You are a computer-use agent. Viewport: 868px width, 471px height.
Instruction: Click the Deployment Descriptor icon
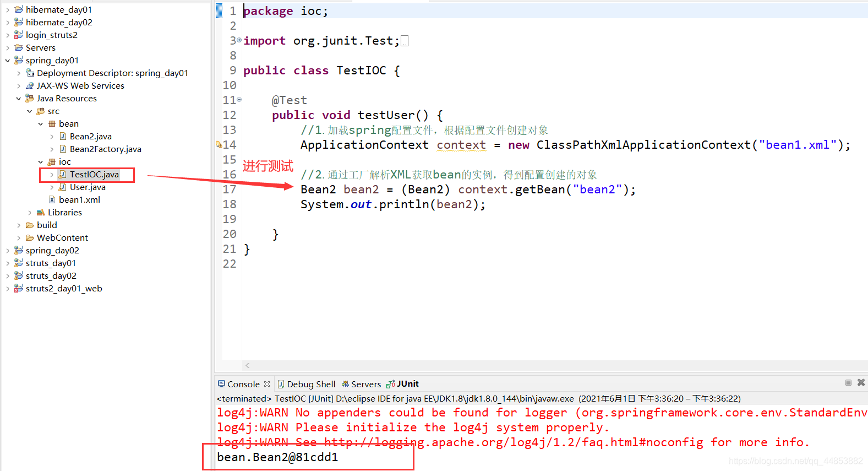30,73
